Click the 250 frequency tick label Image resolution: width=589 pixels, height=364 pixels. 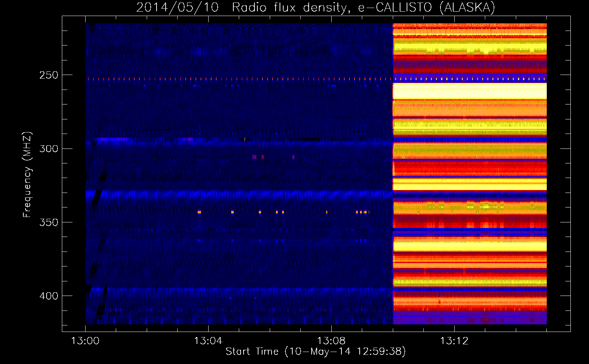pyautogui.click(x=49, y=75)
